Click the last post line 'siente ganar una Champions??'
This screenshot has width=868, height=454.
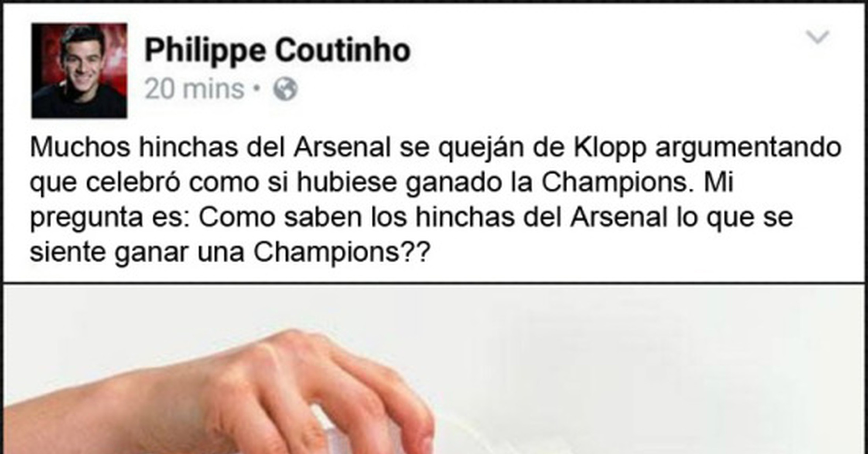click(x=230, y=252)
